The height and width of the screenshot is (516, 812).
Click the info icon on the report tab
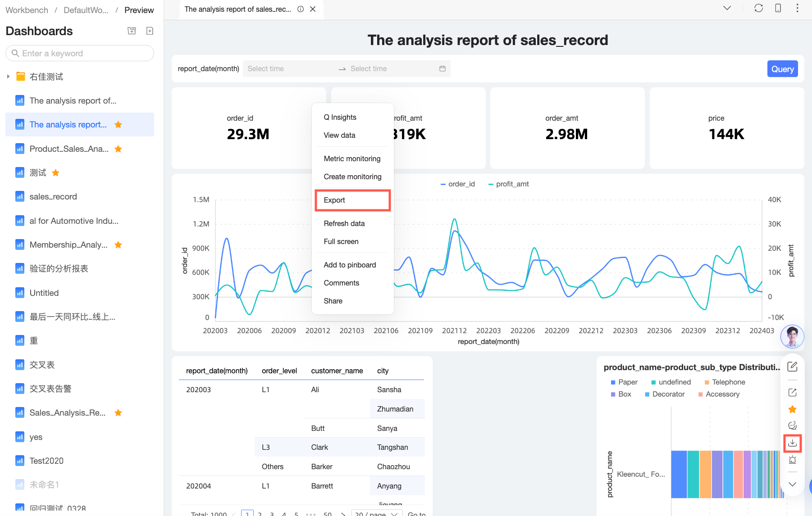[x=301, y=9]
